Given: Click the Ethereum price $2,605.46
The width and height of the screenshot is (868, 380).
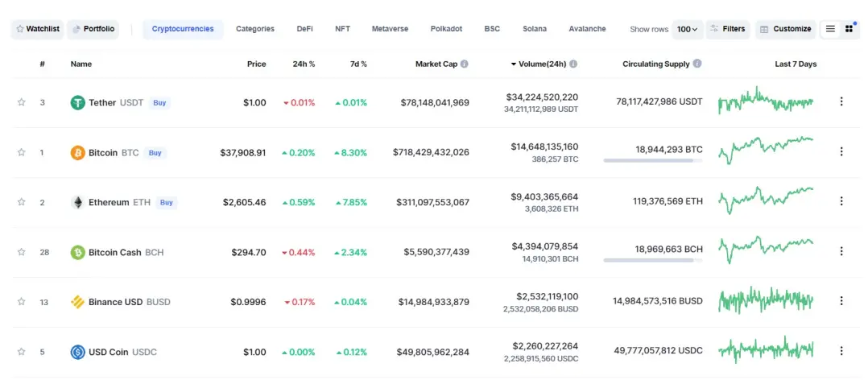Looking at the screenshot, I should (245, 202).
